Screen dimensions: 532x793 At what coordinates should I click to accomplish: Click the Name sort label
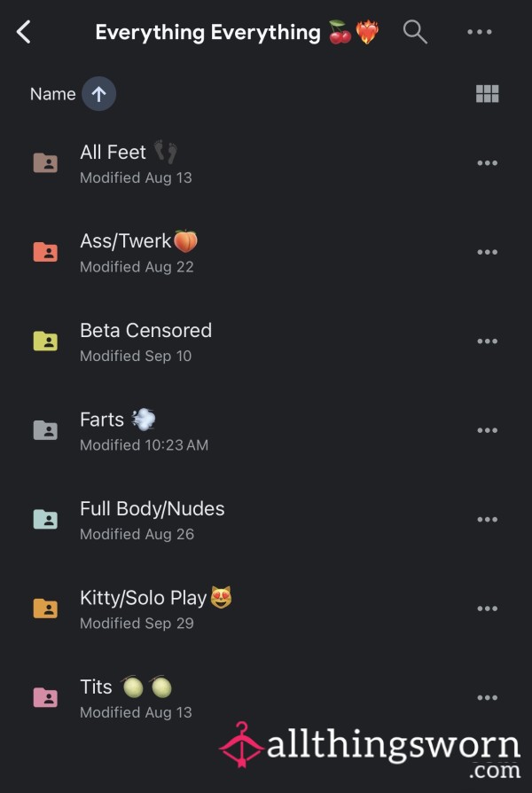coord(52,94)
